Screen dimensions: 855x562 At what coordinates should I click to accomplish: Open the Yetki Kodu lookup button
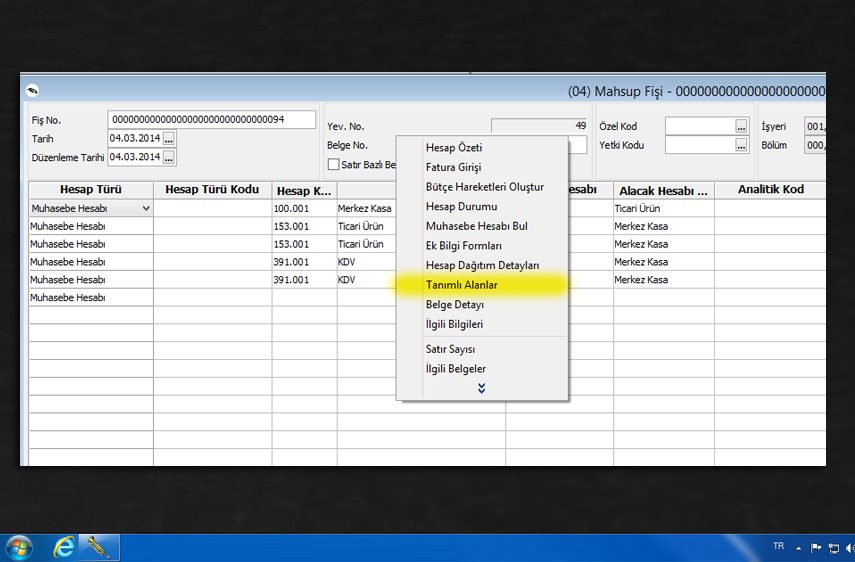pyautogui.click(x=741, y=146)
